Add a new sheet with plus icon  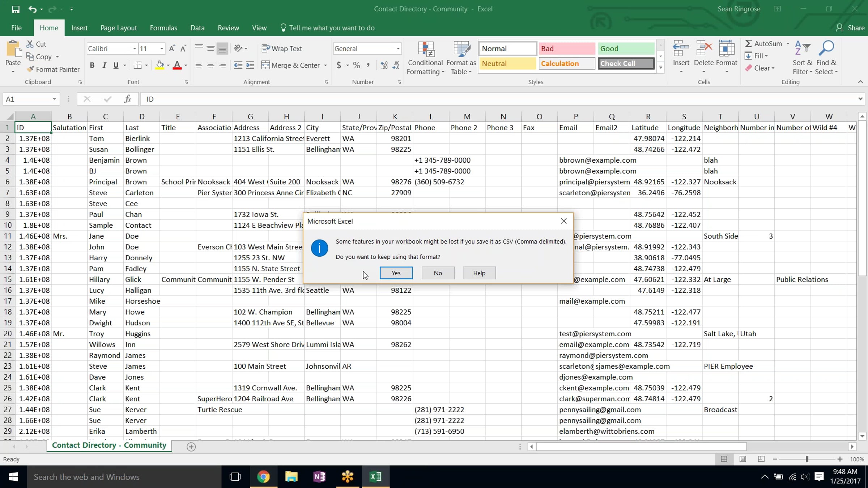point(191,447)
